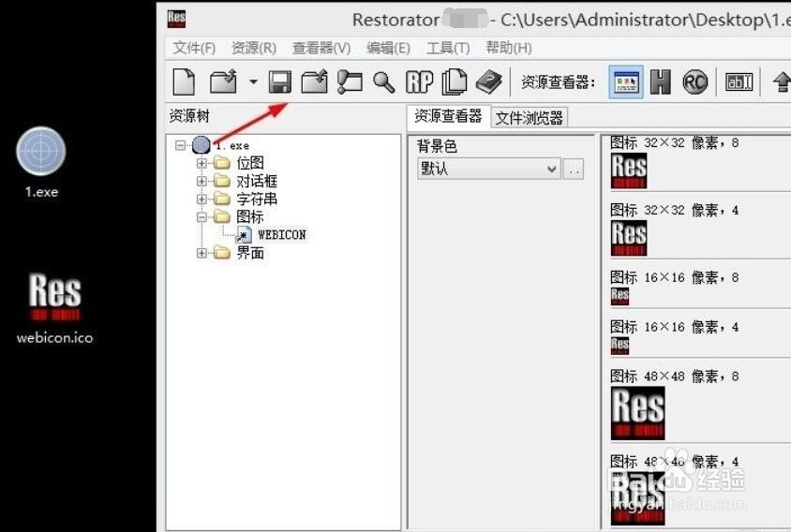
Task: Collapse the 1.exe root tree node
Action: [x=180, y=145]
